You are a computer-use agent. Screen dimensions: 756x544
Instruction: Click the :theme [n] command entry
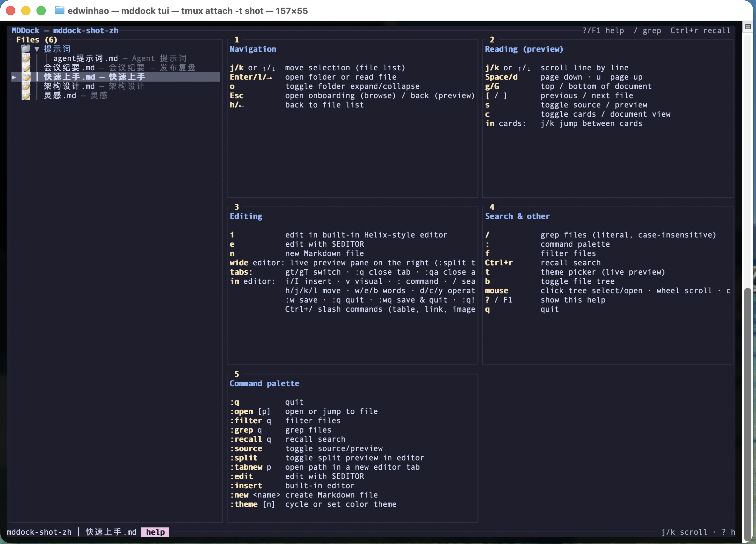[x=313, y=504]
